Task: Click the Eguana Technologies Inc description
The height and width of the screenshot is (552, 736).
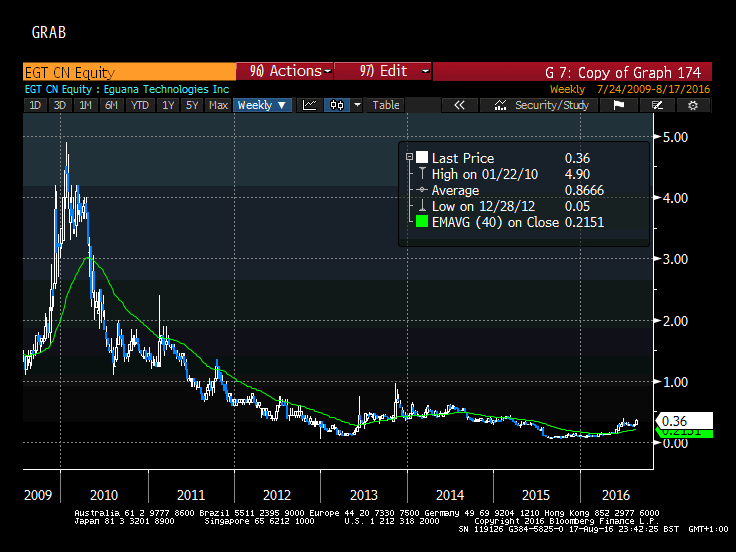Action: pyautogui.click(x=166, y=89)
